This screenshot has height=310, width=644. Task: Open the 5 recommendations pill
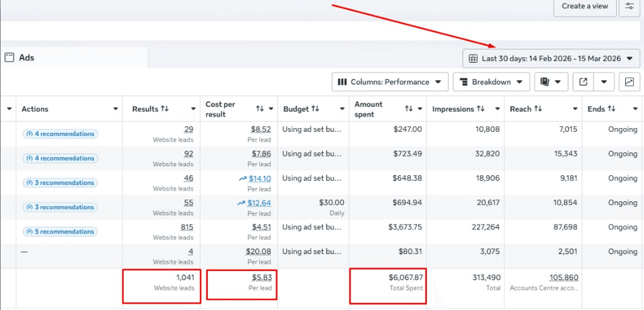click(60, 232)
